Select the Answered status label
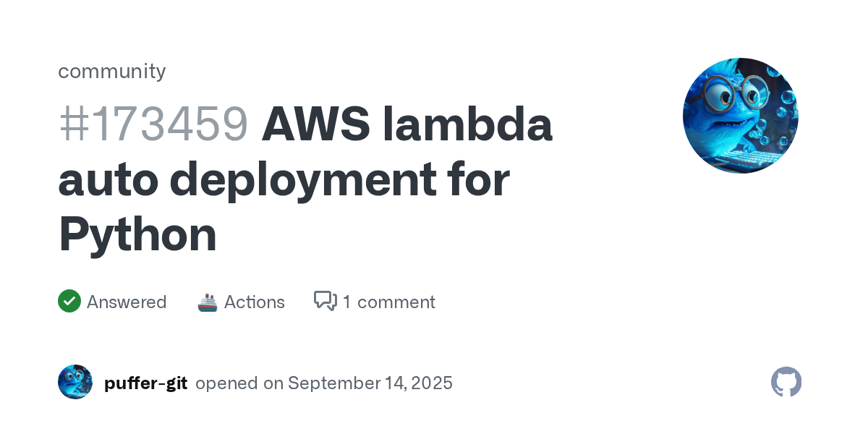This screenshot has height=434, width=868. [127, 302]
